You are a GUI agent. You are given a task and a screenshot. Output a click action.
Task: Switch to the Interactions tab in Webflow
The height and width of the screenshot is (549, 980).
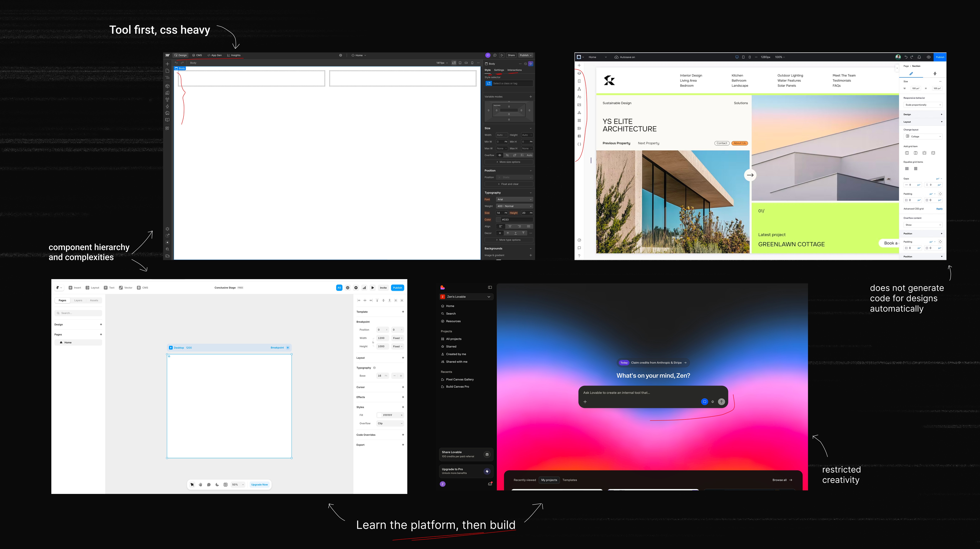(514, 70)
